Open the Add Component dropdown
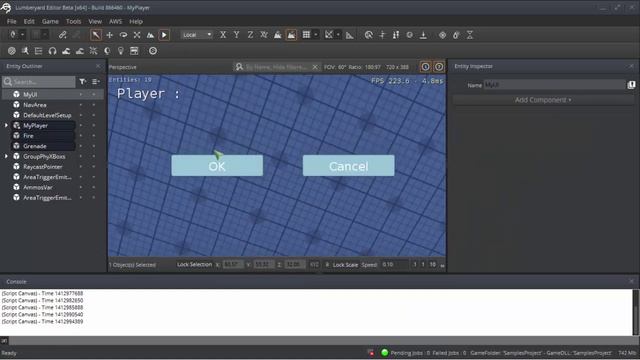Screen dimensions: 640x360 pos(543,100)
